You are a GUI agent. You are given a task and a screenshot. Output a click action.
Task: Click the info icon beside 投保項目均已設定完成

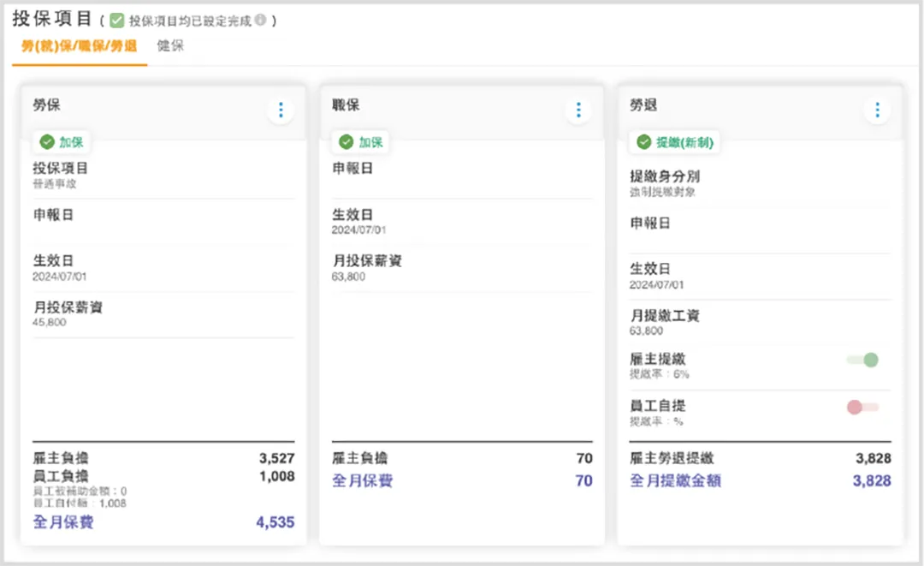pyautogui.click(x=260, y=21)
